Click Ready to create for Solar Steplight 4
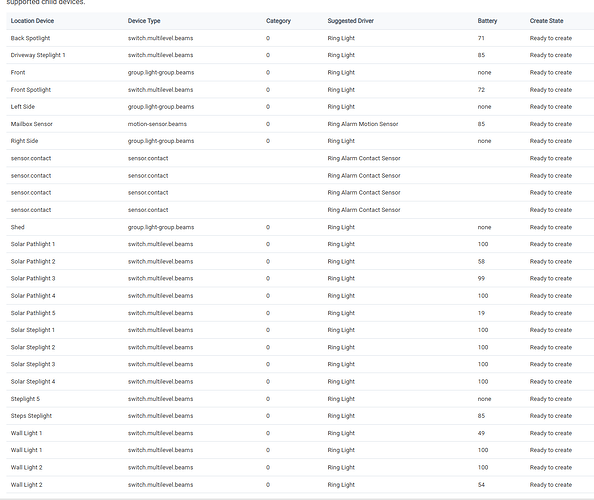The image size is (594, 500). point(551,381)
